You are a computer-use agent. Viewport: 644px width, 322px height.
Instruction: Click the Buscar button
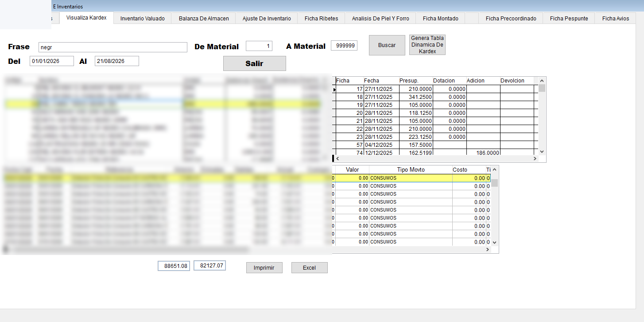387,45
